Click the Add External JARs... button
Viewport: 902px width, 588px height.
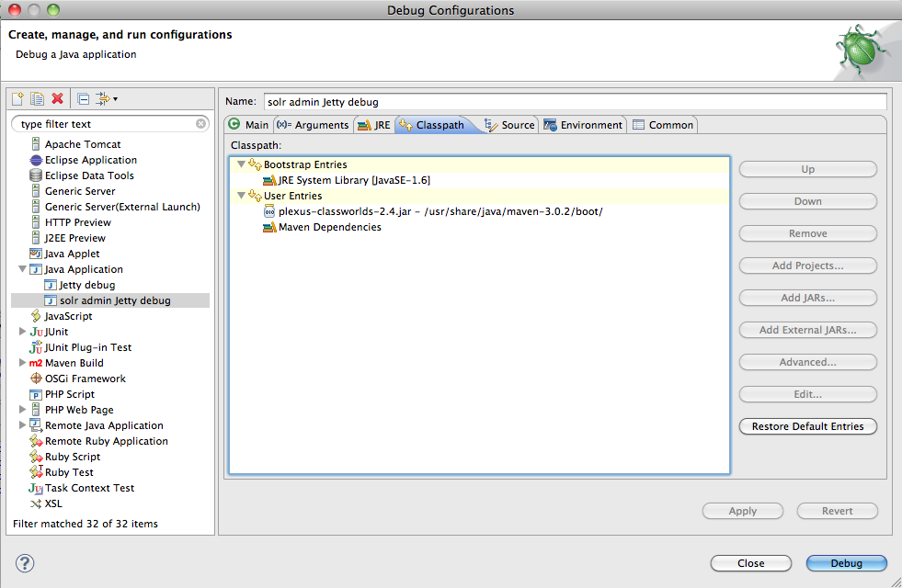(807, 330)
